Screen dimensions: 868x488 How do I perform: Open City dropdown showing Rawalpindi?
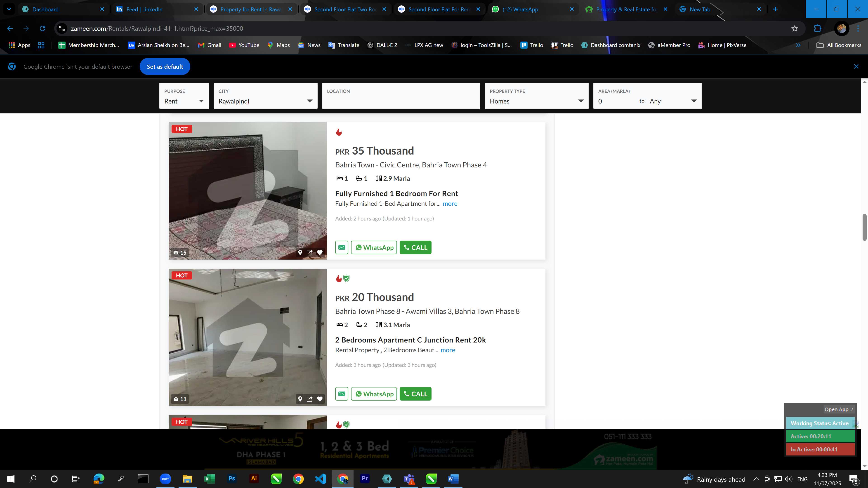(265, 96)
